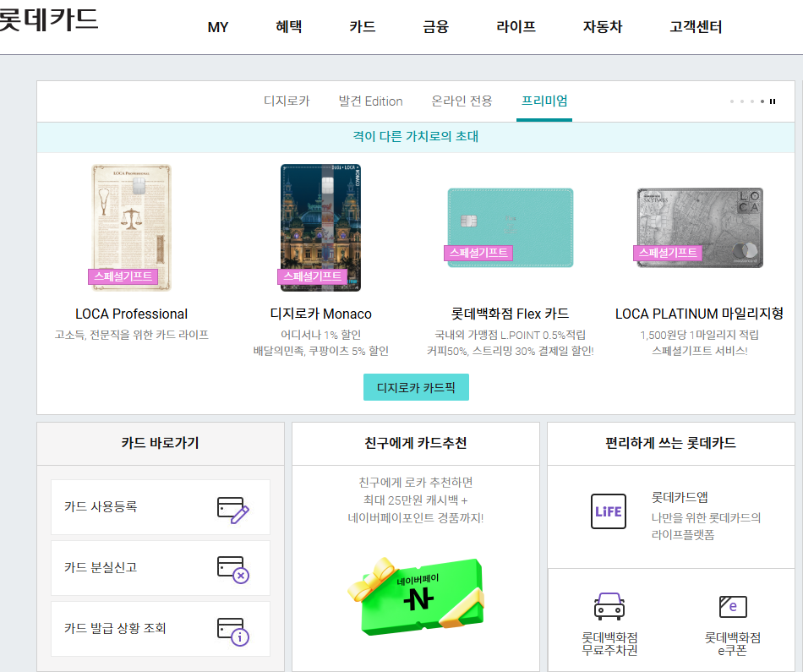Select the first carousel page dot
Screen dimensions: 803x672
732,101
